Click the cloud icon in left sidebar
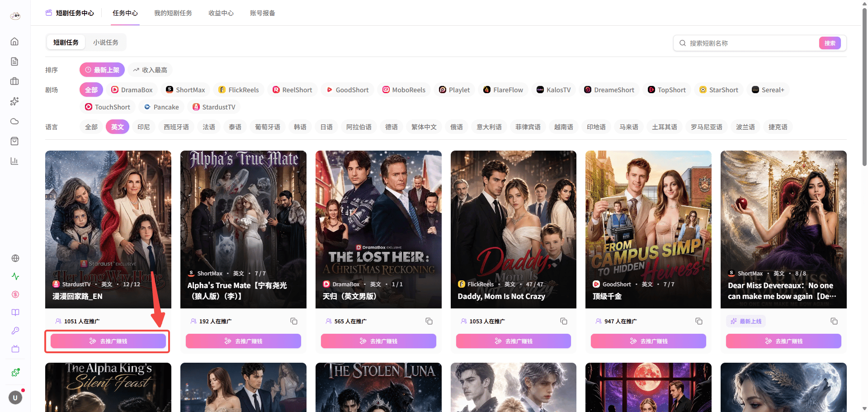The image size is (868, 412). pyautogui.click(x=14, y=121)
